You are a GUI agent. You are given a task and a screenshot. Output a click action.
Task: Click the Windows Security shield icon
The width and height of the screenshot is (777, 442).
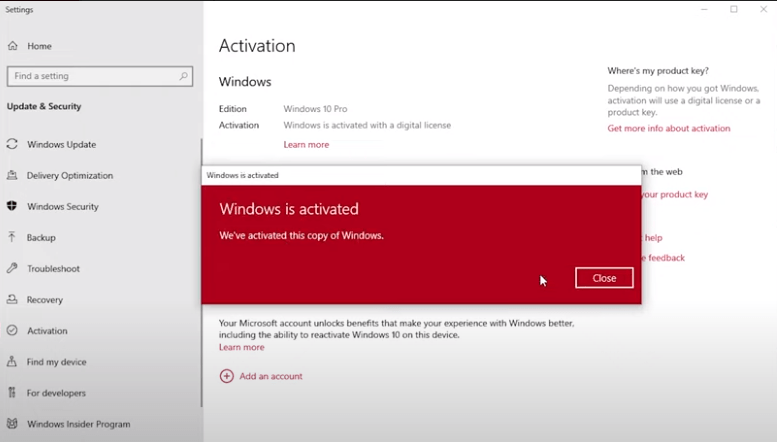click(12, 206)
